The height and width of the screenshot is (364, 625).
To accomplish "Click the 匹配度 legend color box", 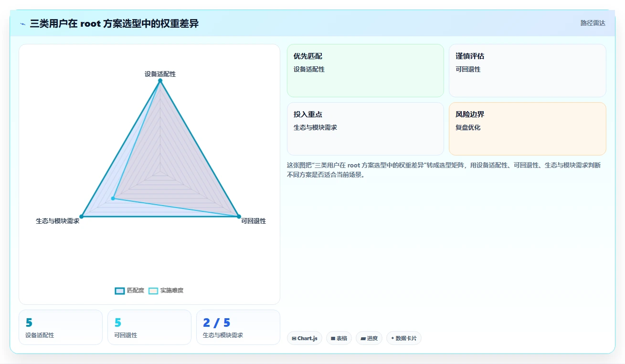I will point(120,291).
